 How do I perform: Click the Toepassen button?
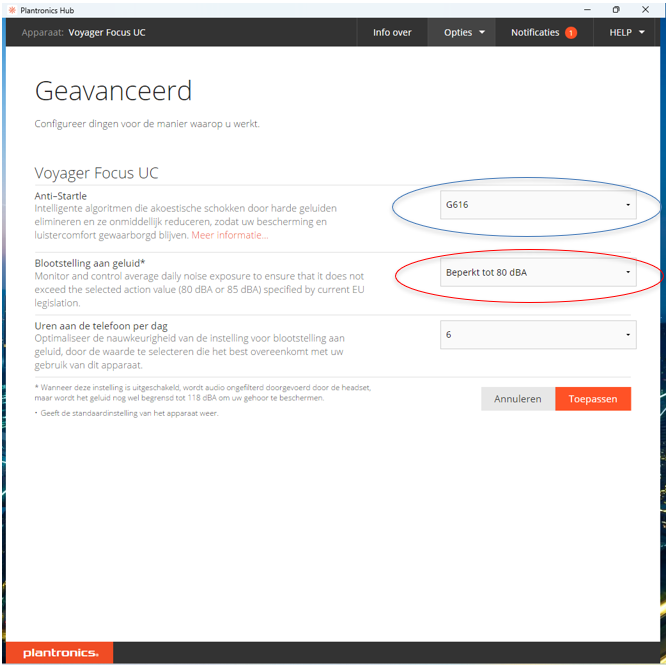coord(593,399)
